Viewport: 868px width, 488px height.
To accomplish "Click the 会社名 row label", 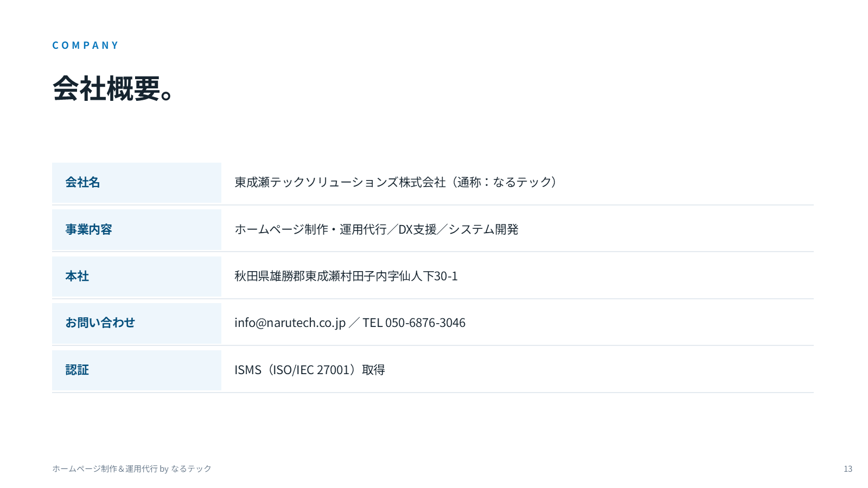I will [x=82, y=182].
